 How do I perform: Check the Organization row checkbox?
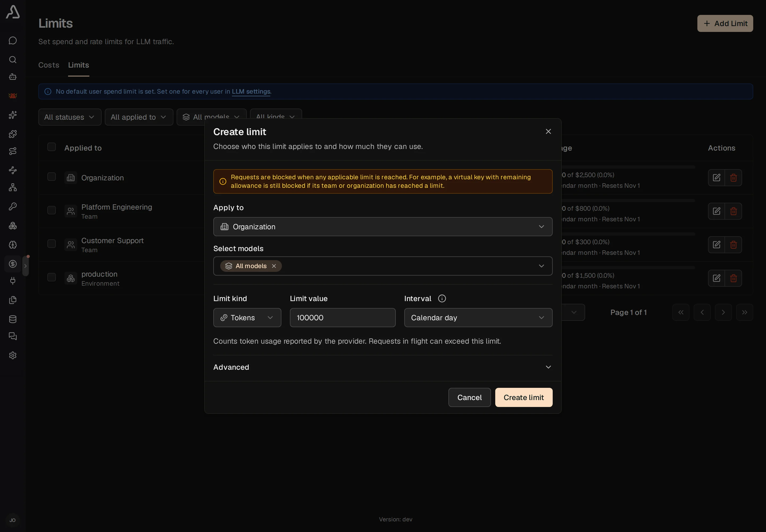pyautogui.click(x=52, y=177)
